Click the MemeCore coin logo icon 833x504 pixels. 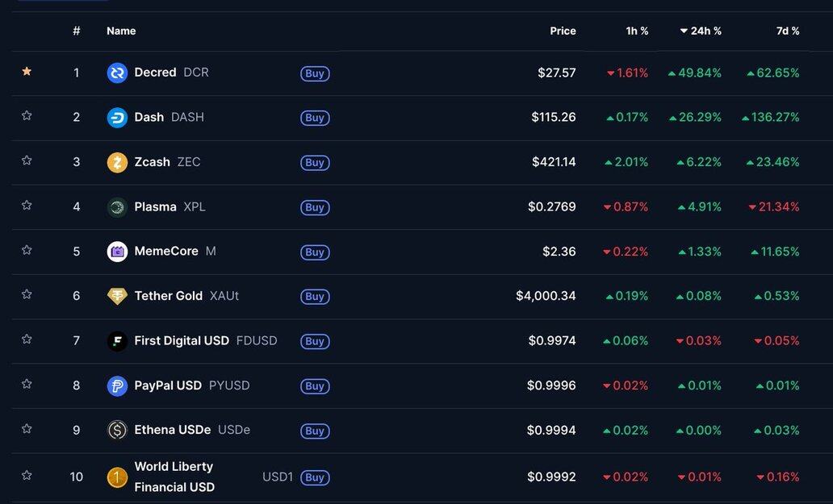(117, 252)
